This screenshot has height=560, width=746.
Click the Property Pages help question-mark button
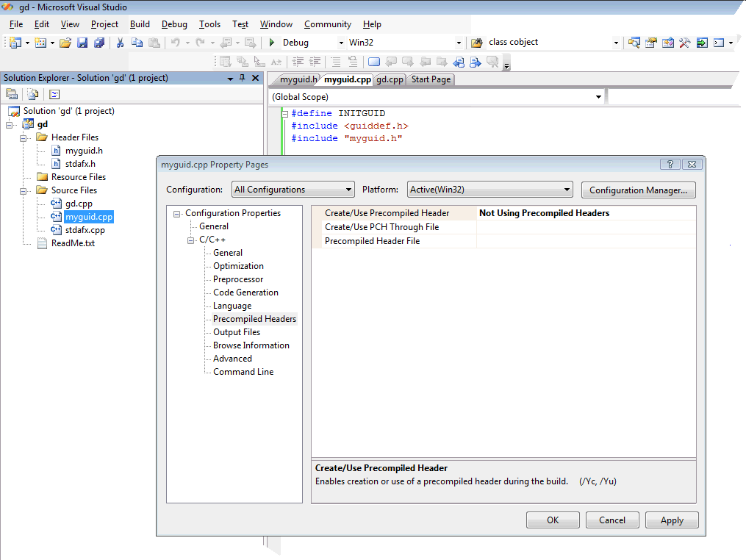670,164
